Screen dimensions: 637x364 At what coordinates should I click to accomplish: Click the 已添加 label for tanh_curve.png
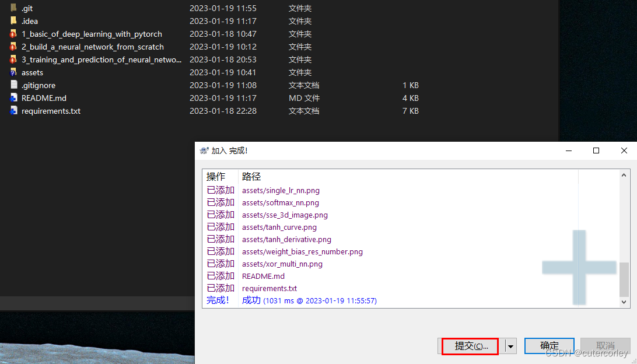coord(220,227)
